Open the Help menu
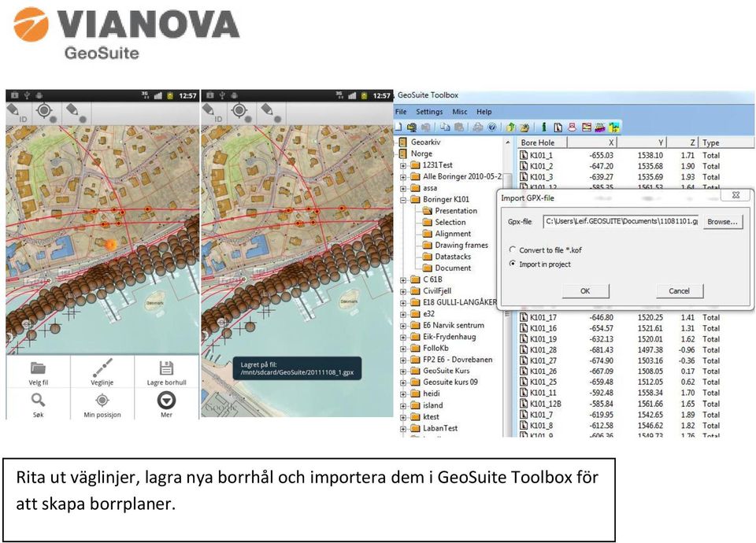 [484, 112]
